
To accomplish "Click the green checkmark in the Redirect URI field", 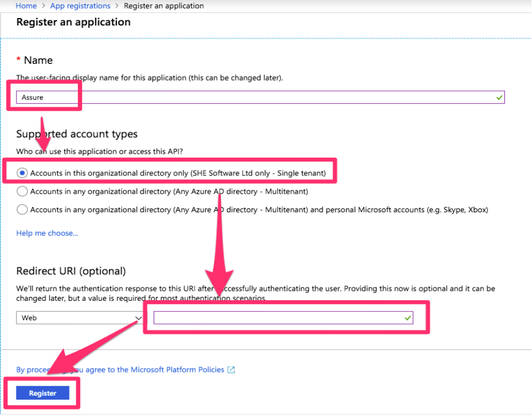I will 407,318.
